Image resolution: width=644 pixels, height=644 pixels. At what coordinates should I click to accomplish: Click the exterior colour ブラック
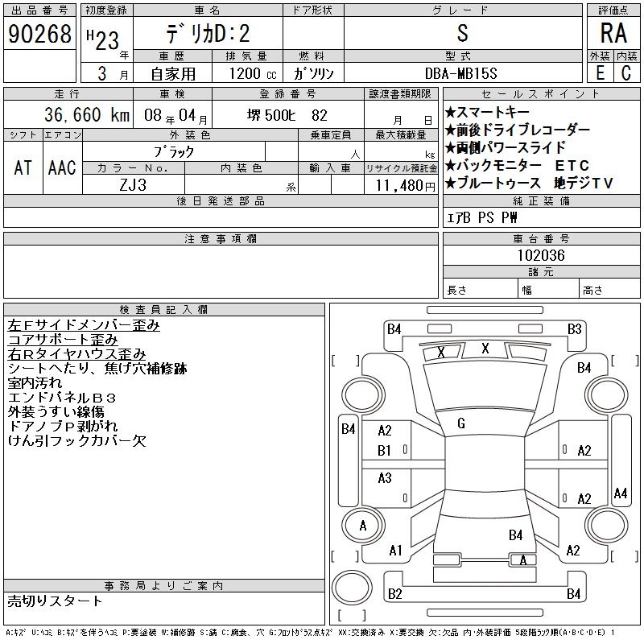click(x=174, y=152)
